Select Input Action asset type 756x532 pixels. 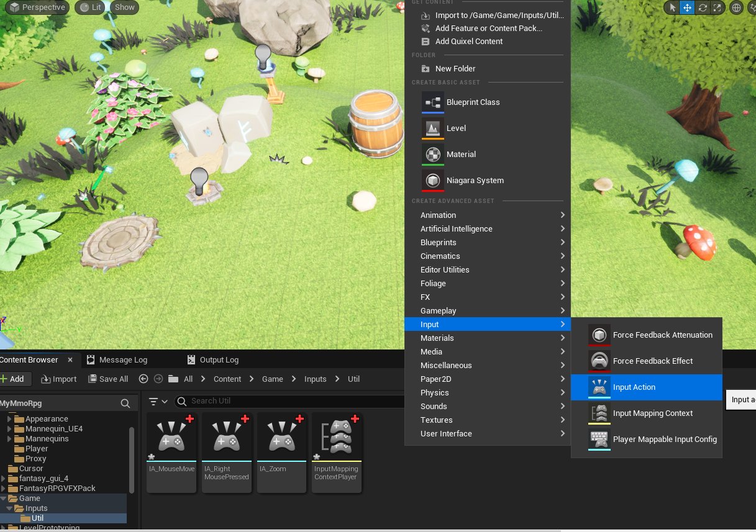[x=647, y=387]
